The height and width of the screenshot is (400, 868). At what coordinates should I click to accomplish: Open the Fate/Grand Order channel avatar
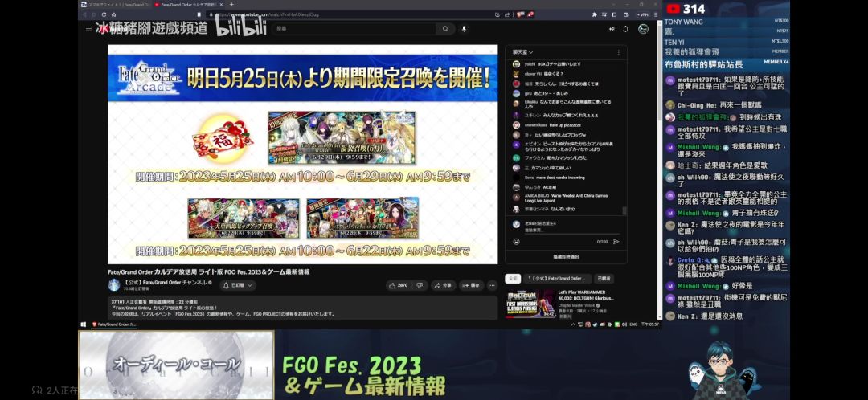tap(114, 285)
